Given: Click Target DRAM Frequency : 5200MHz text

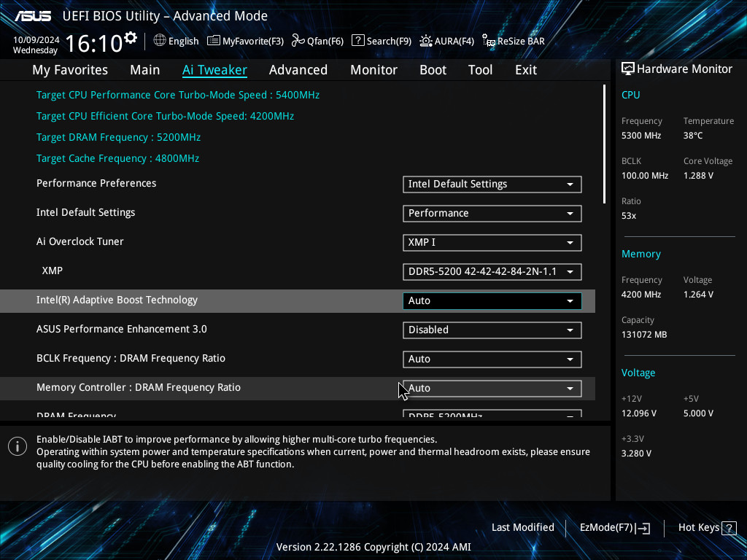Looking at the screenshot, I should 118,137.
